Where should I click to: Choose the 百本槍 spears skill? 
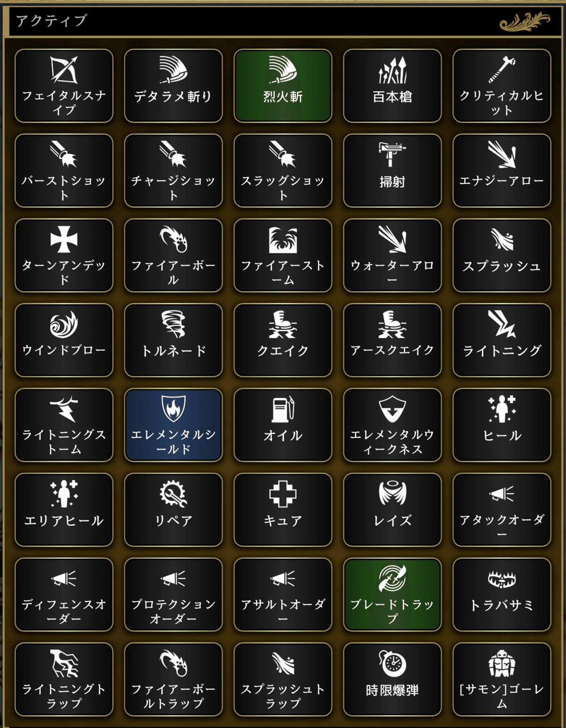tap(392, 86)
